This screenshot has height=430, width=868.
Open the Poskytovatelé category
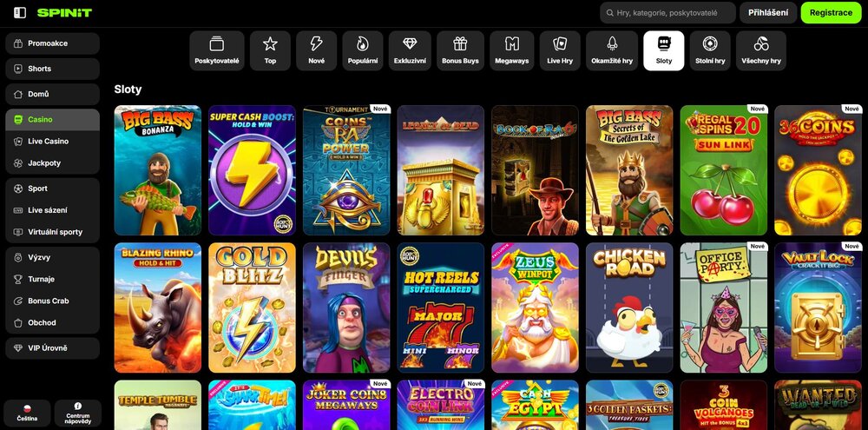coord(216,50)
